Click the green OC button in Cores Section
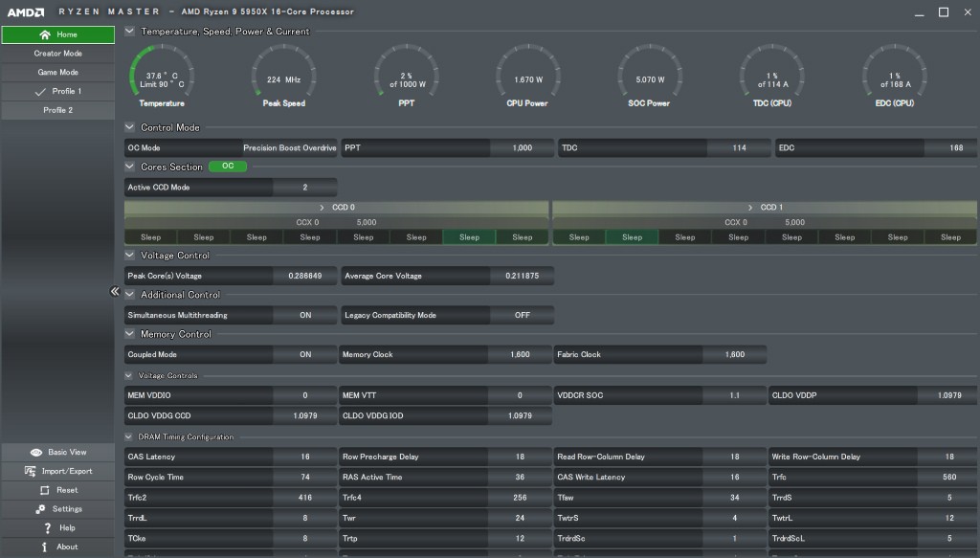Screen dimensions: 980x558 228,166
